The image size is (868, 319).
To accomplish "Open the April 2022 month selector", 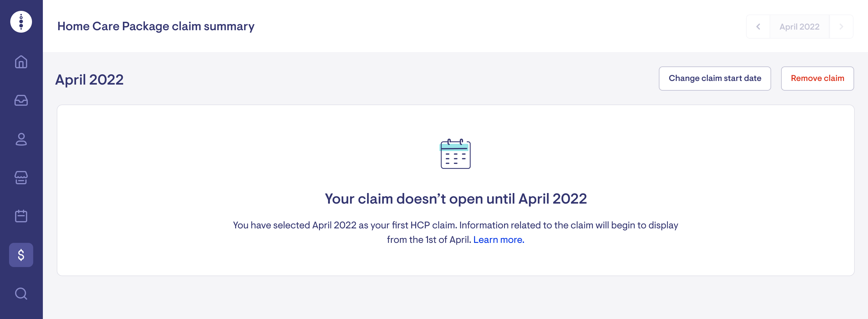I will [x=799, y=27].
